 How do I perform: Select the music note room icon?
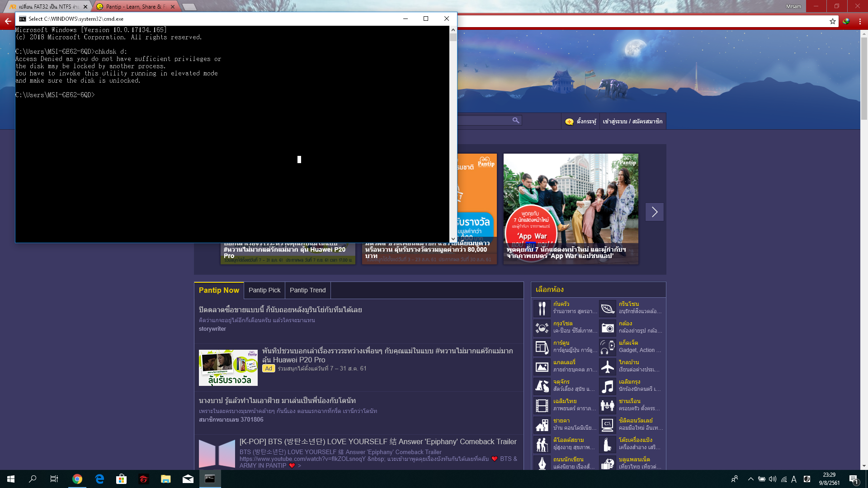coord(607,386)
